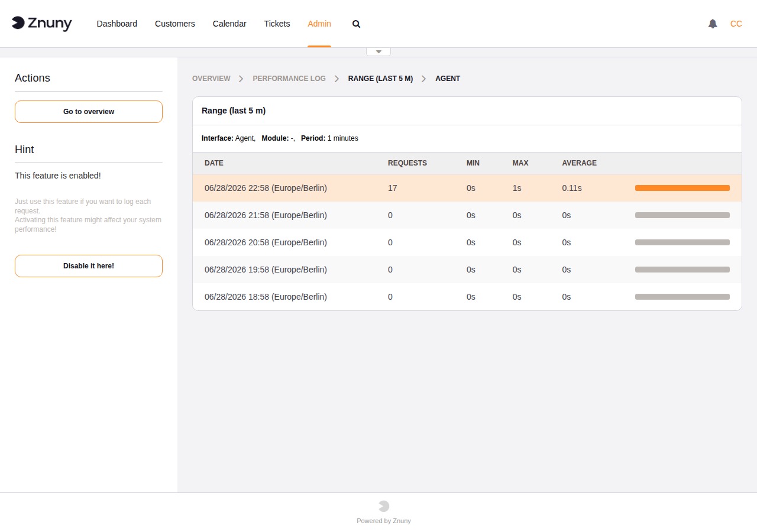This screenshot has height=532, width=757.
Task: Go to Performance Log breadcrumb link
Action: 289,79
